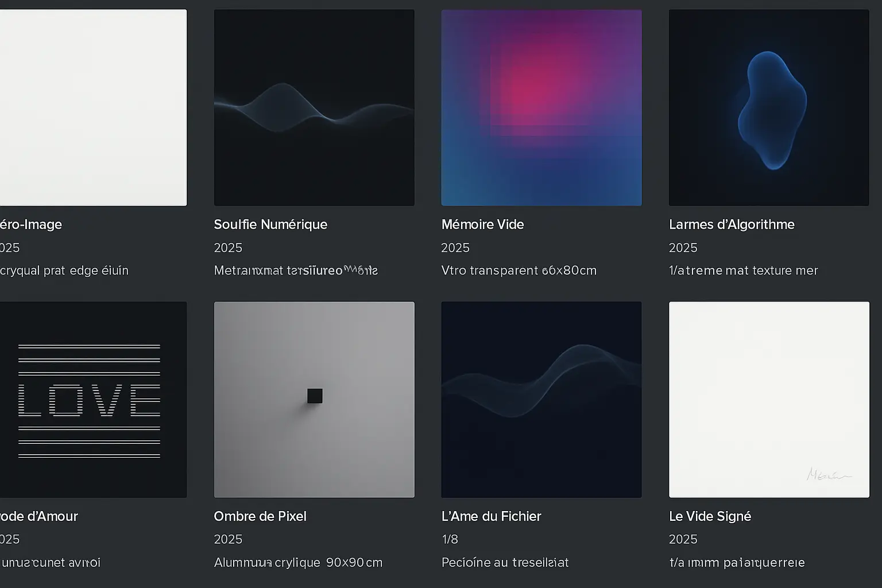Click the Ombre de Pixel title

pyautogui.click(x=260, y=516)
